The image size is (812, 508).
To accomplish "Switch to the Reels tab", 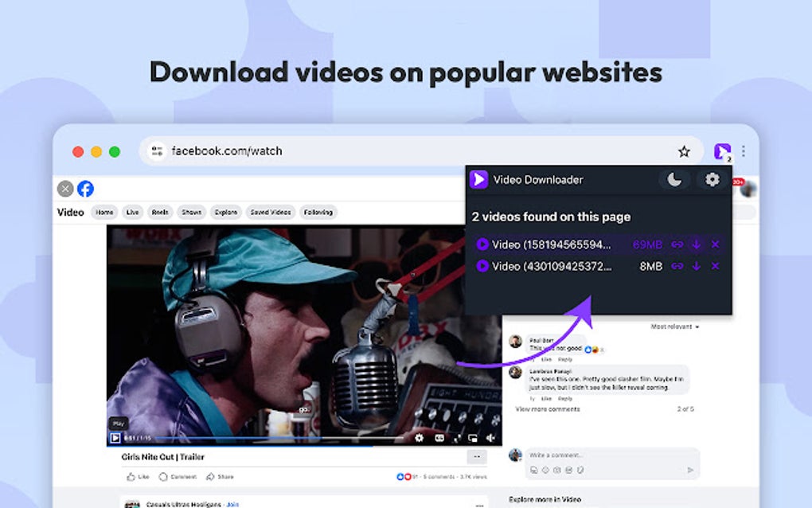I will [x=161, y=212].
